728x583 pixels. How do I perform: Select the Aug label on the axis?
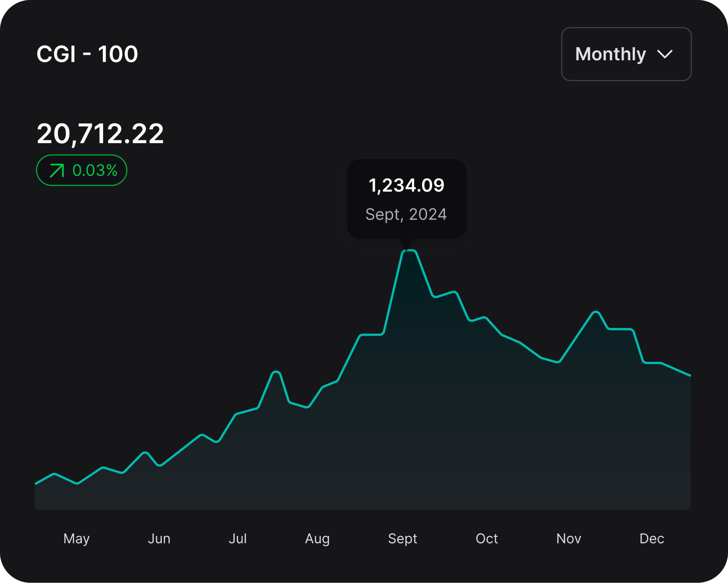[317, 539]
